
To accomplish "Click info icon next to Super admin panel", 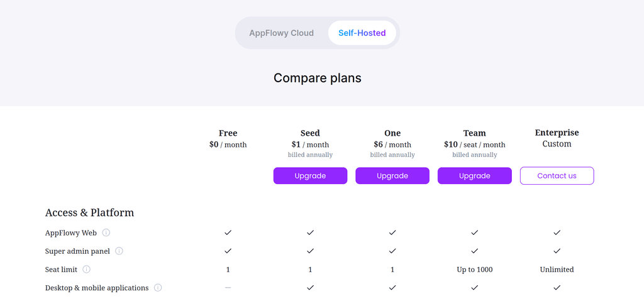I will click(119, 251).
